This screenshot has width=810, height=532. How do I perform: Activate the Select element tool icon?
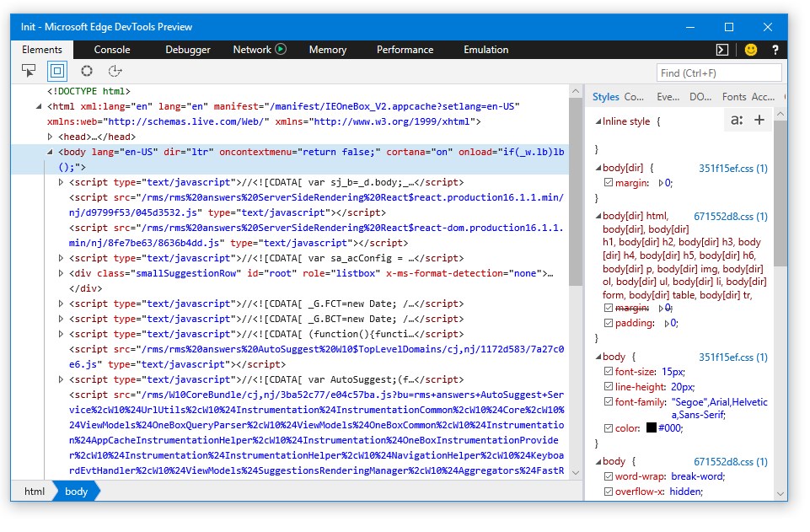29,71
